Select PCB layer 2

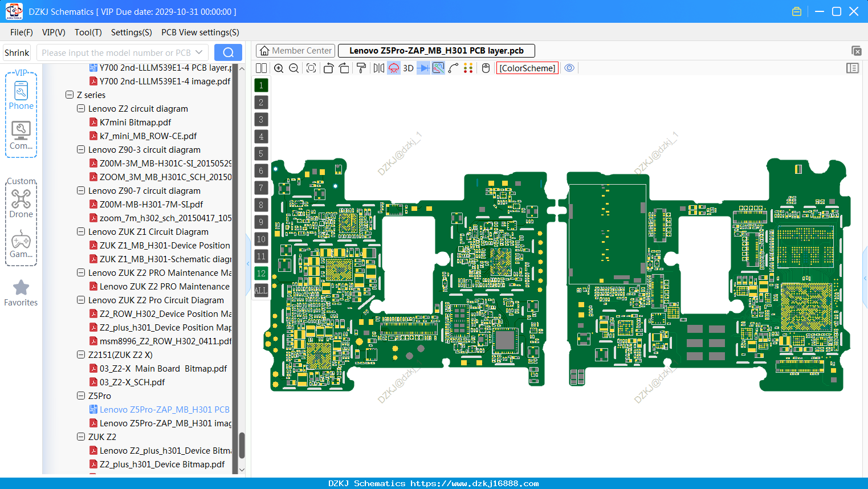[261, 103]
